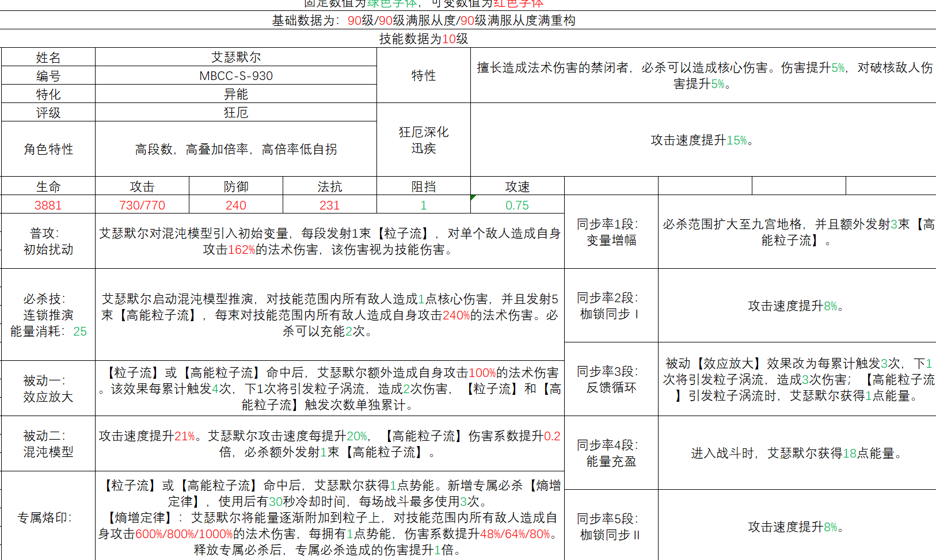Select the 攻击速度提升21% passive two description
The width and height of the screenshot is (936, 560).
(x=330, y=444)
